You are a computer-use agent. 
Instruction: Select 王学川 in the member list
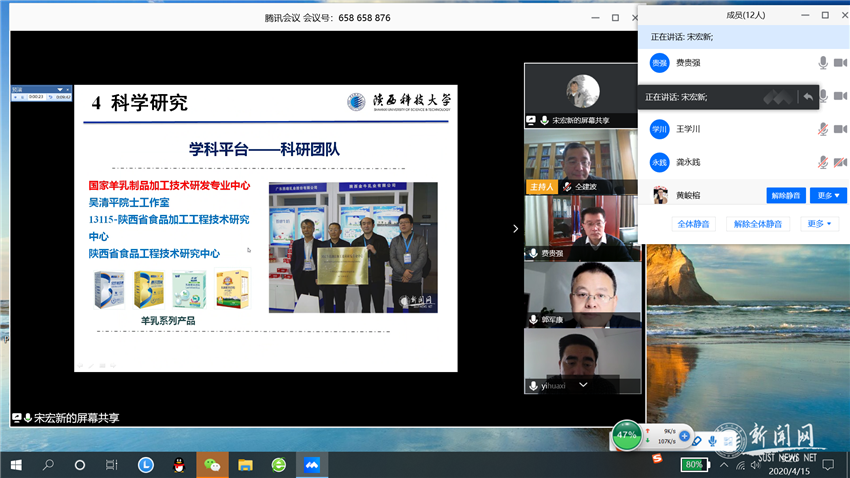click(690, 129)
